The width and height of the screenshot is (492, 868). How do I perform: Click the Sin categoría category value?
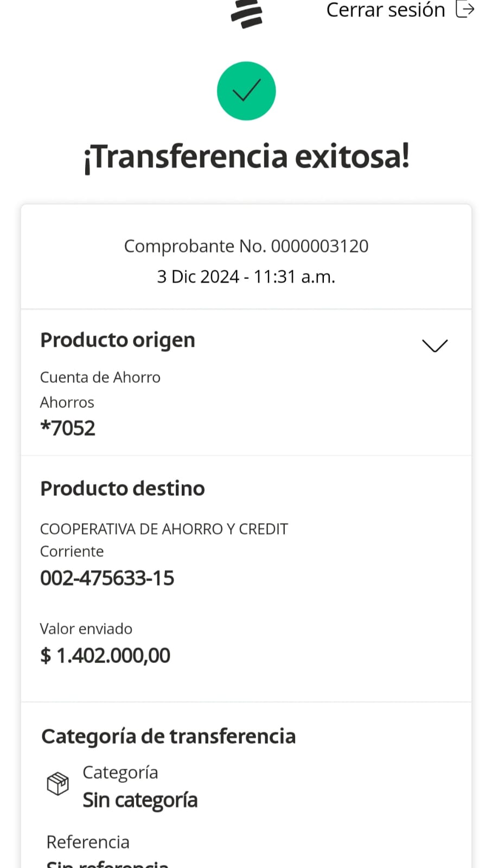point(140,800)
